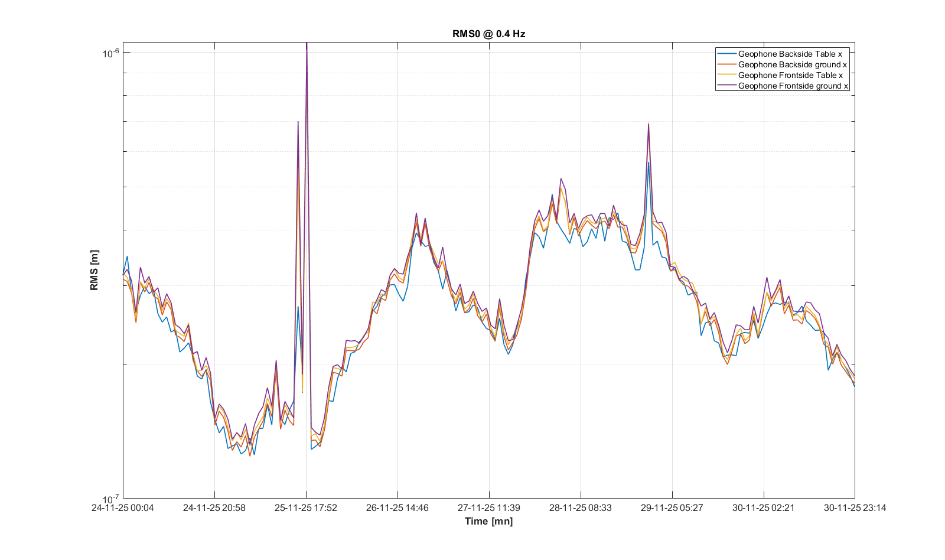Click the 24-11-25 00:04 x-axis tick label
The image size is (945, 560).
[x=123, y=507]
